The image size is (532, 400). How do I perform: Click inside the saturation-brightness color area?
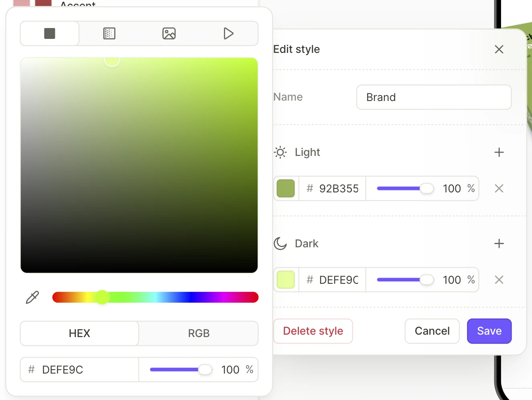point(139,165)
